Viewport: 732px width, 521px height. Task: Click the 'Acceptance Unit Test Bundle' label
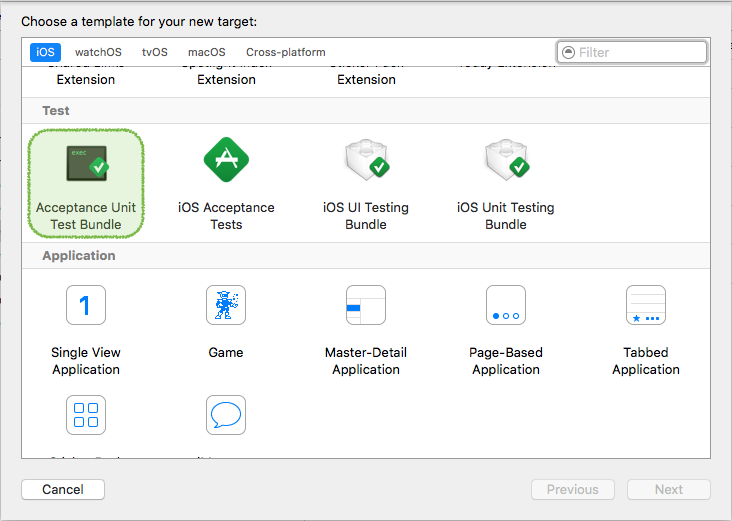[x=86, y=216]
